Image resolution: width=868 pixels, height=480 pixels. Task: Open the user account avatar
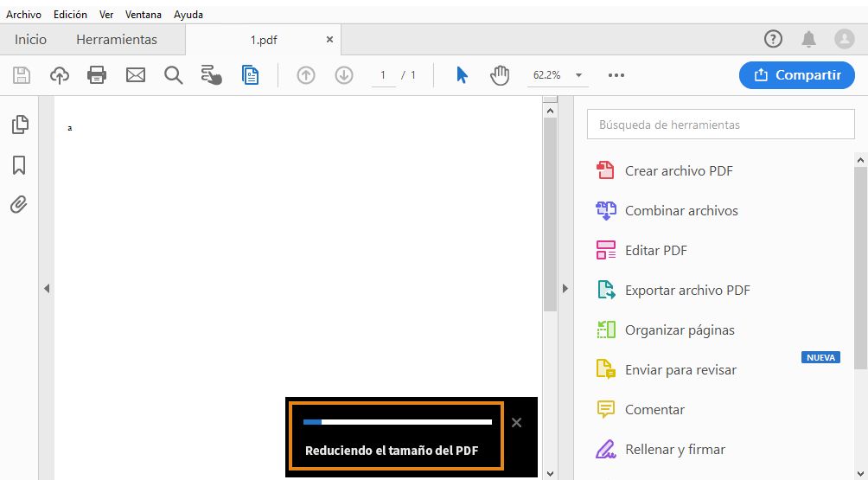pyautogui.click(x=844, y=39)
